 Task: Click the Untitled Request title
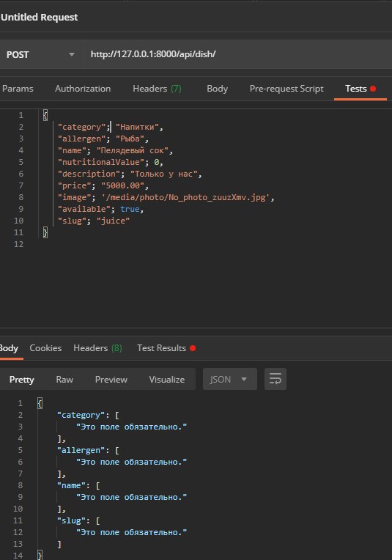[x=39, y=17]
